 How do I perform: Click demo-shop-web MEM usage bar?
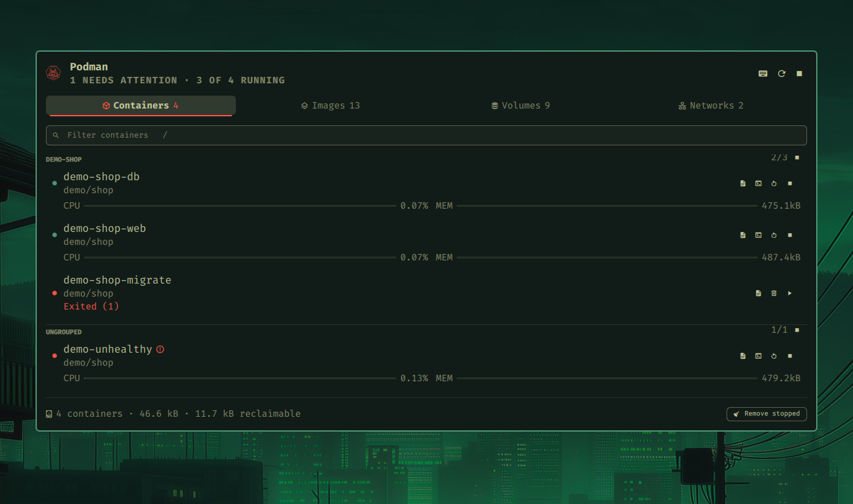[x=607, y=257]
